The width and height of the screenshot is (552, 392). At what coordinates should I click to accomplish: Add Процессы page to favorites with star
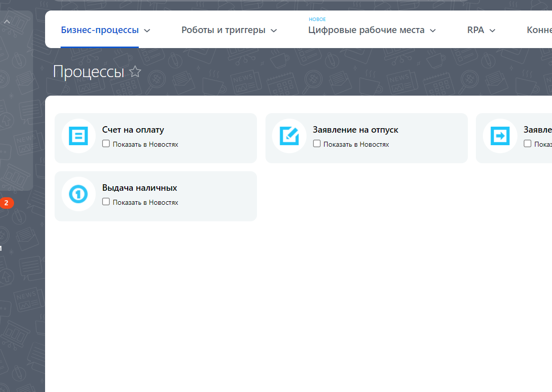point(135,72)
